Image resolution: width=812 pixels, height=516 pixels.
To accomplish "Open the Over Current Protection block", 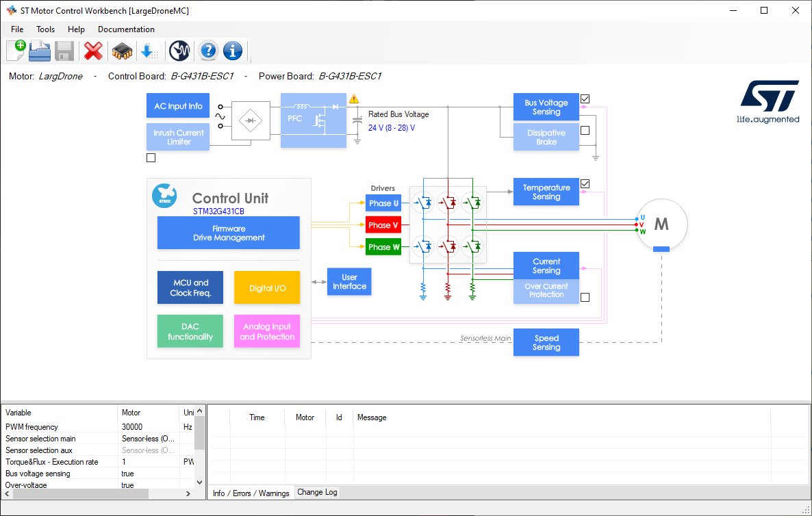I will click(546, 292).
